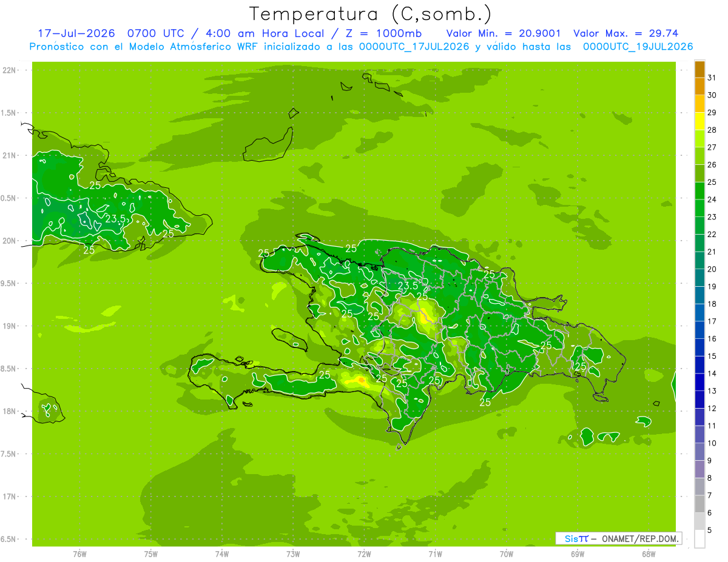728x562 pixels.
Task: Click the "68W" longitude axis label
Action: (x=649, y=554)
